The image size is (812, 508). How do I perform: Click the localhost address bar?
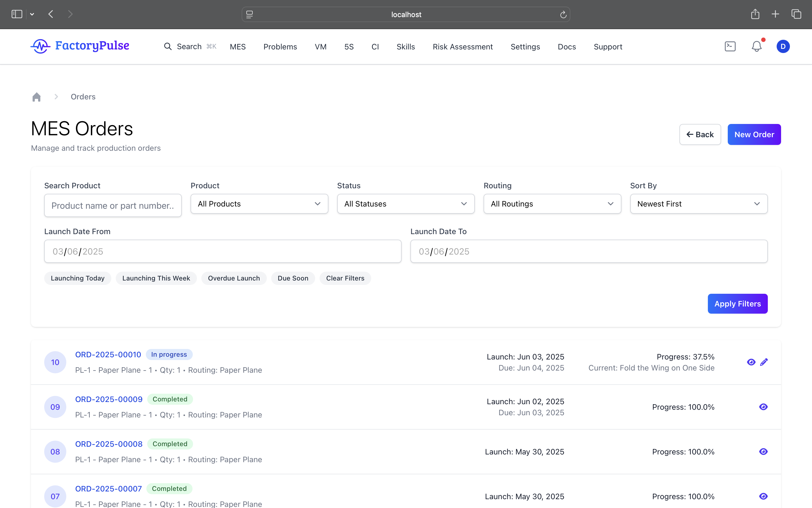406,14
